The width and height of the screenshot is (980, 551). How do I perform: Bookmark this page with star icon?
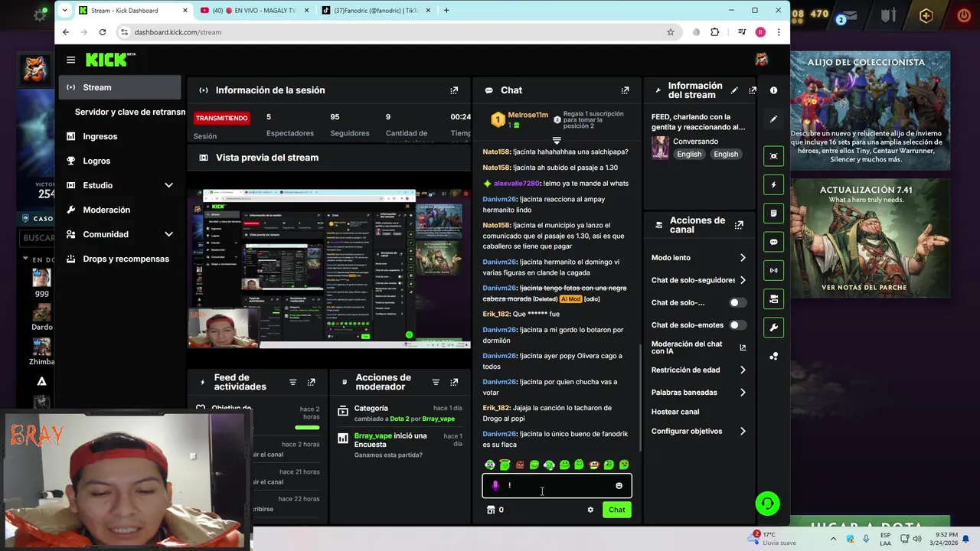(x=671, y=32)
